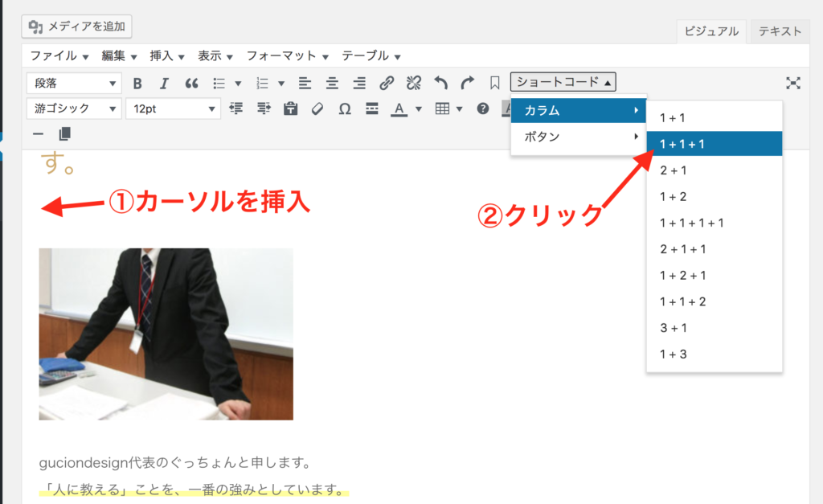Open the 段落 paragraph format dropdown

pos(74,83)
